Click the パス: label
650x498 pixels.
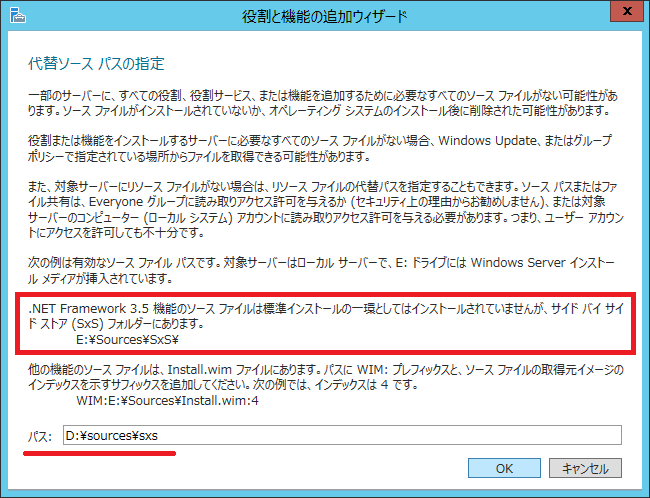coord(41,436)
